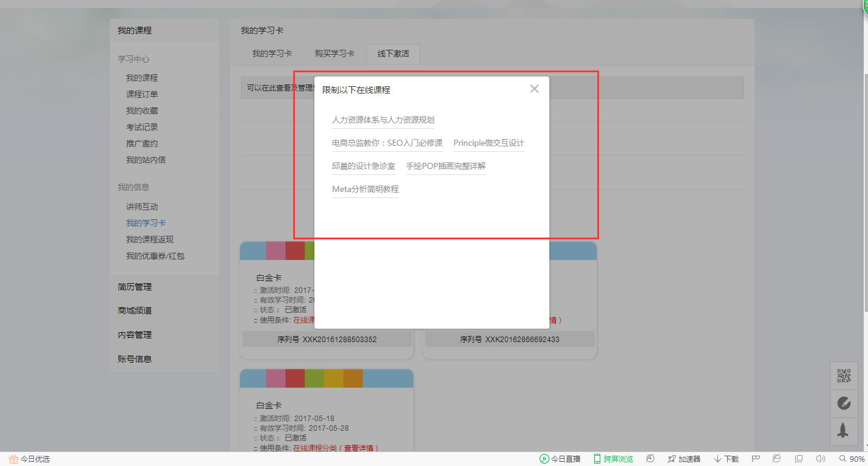Open the 下载 download manager icon
868x466 pixels.
[722, 459]
